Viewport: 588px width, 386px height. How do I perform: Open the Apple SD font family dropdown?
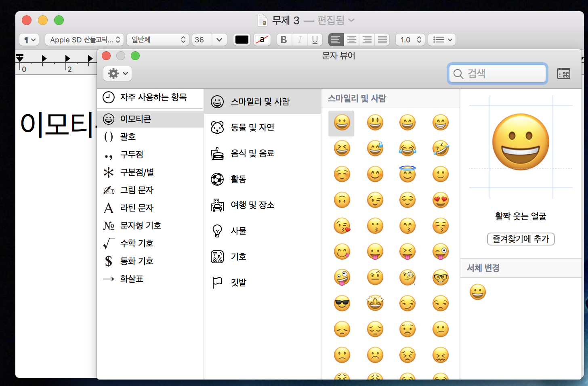coord(84,40)
